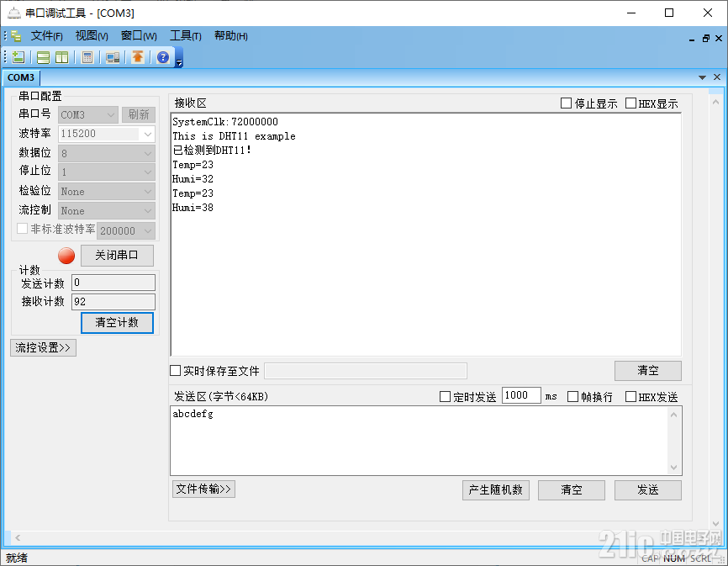This screenshot has height=566, width=728.
Task: Open the 文件(F) menu
Action: click(47, 36)
